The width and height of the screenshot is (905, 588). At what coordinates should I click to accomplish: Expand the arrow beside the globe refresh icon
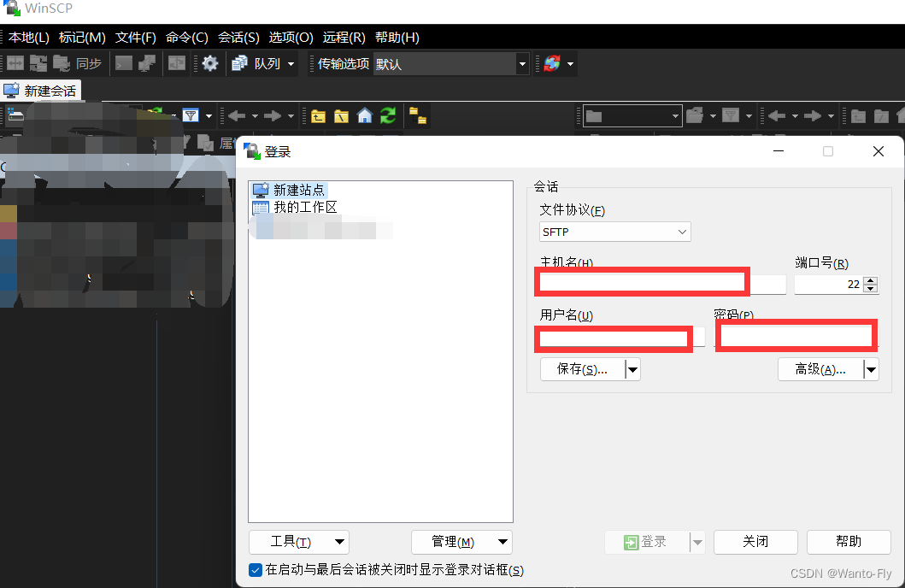pos(570,63)
